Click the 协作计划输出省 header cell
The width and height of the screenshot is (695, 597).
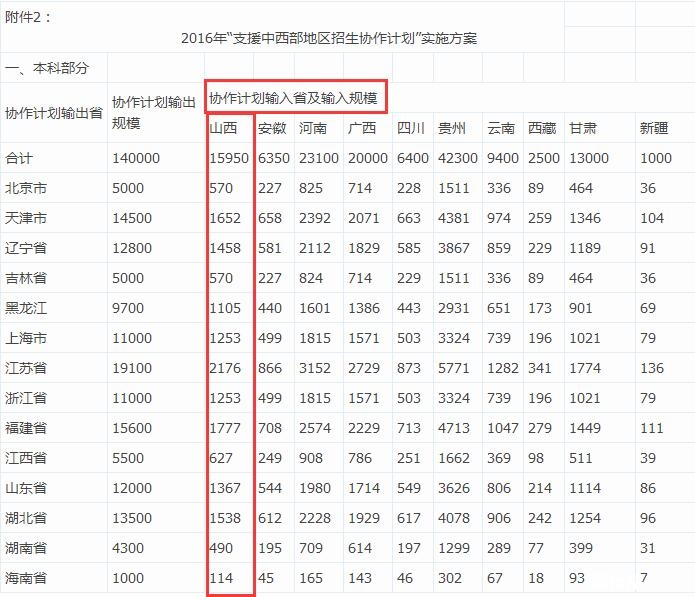(x=54, y=113)
